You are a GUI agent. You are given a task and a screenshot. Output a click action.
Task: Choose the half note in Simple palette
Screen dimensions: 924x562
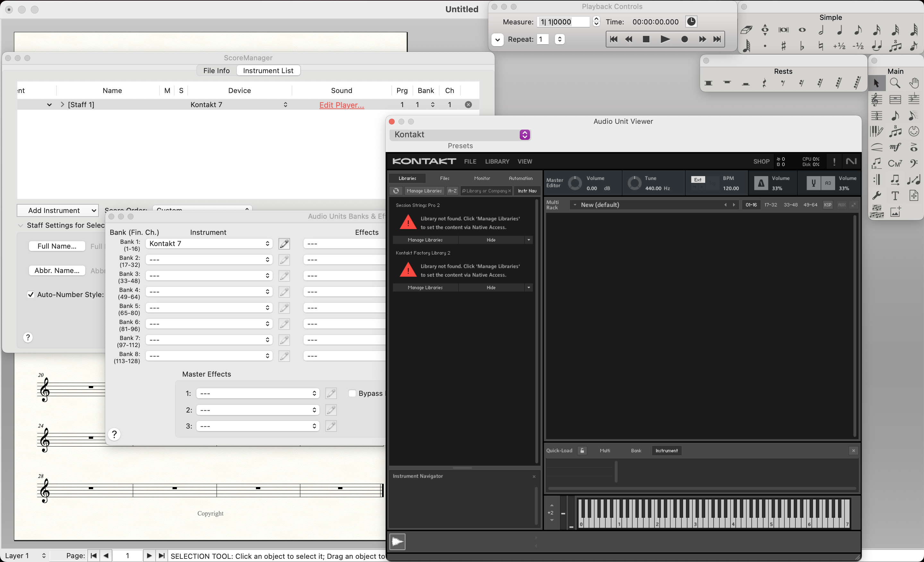tap(821, 30)
